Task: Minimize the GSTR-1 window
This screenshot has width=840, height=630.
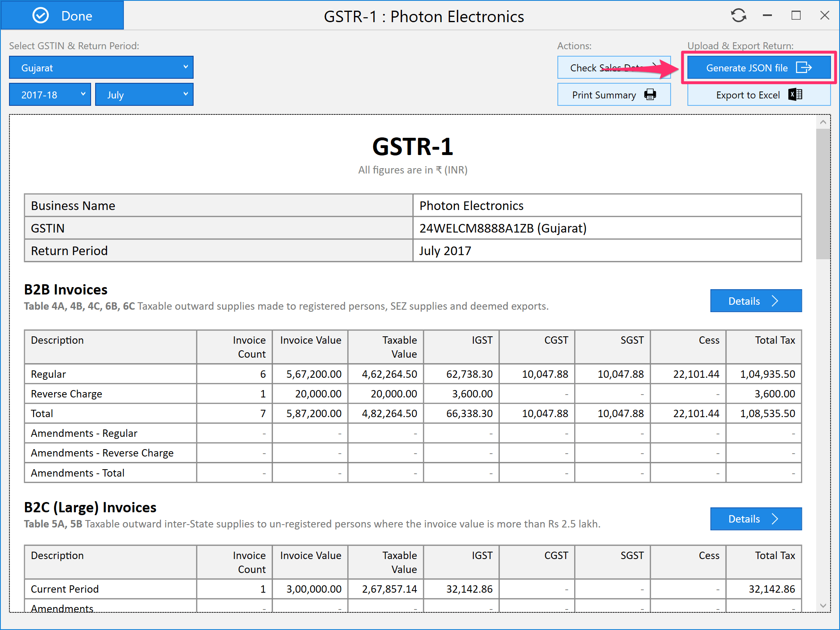Action: click(x=767, y=16)
